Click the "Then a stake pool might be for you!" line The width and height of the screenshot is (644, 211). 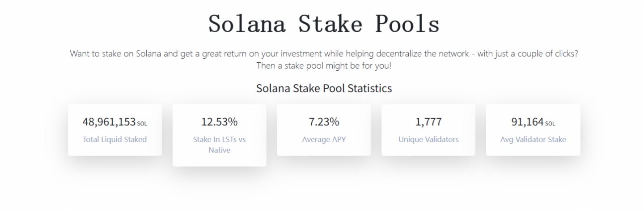click(324, 65)
